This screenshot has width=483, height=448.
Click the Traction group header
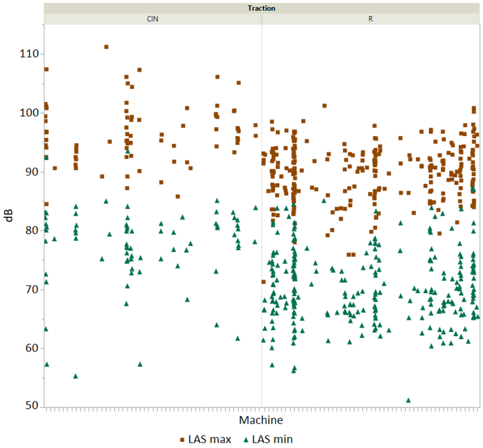pos(261,8)
